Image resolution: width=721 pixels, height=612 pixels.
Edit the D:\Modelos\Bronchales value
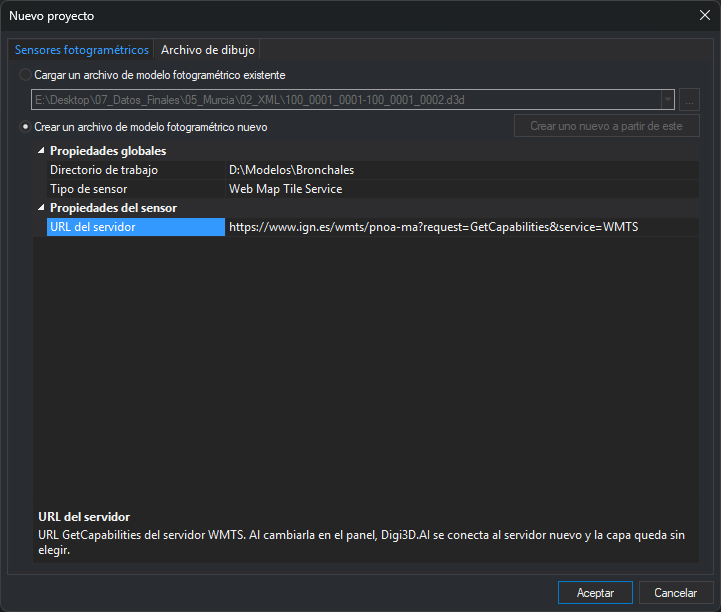pyautogui.click(x=462, y=170)
